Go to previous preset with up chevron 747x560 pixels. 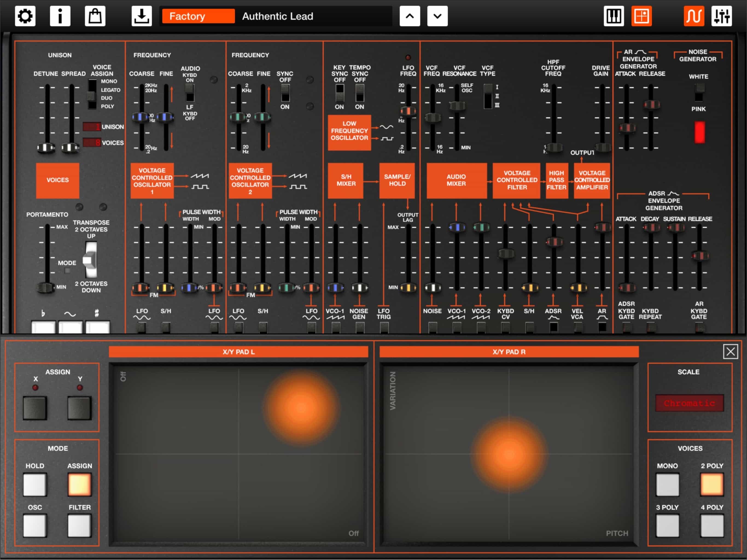tap(410, 16)
